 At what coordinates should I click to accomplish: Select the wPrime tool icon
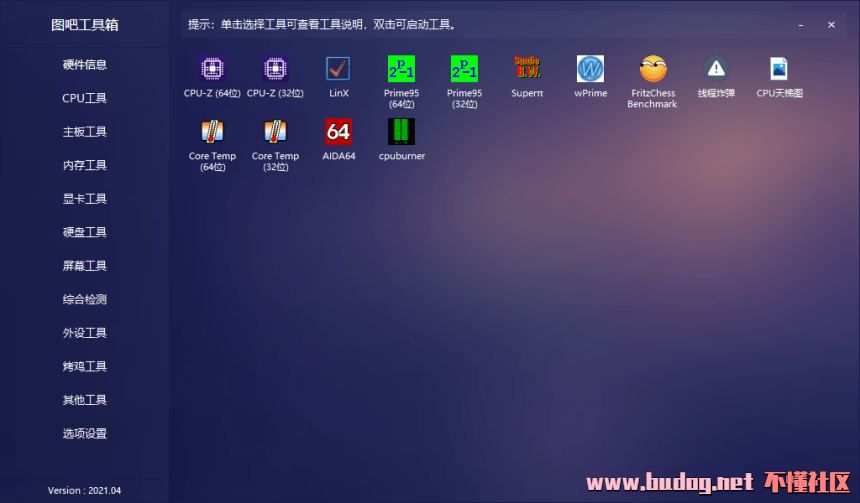(x=590, y=69)
